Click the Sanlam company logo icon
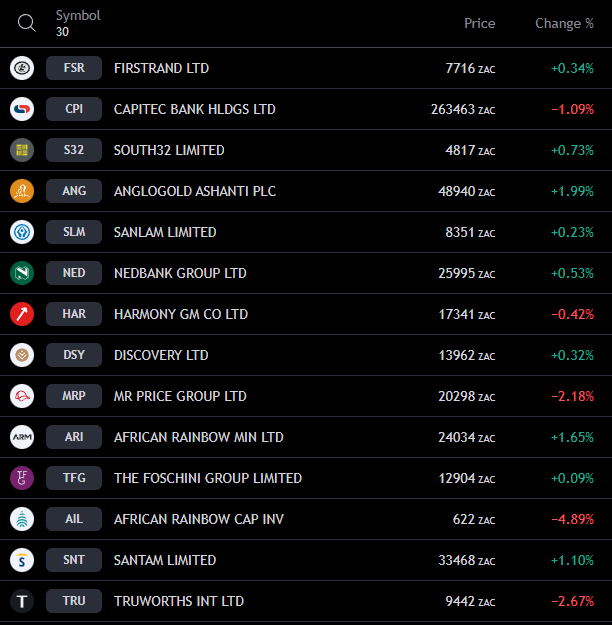612x625 pixels. 22,232
